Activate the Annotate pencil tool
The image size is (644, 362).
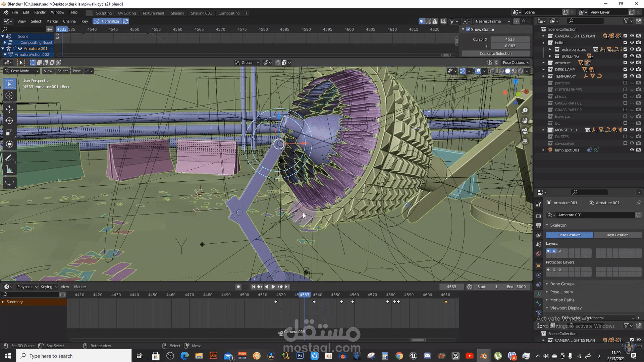tap(9, 158)
